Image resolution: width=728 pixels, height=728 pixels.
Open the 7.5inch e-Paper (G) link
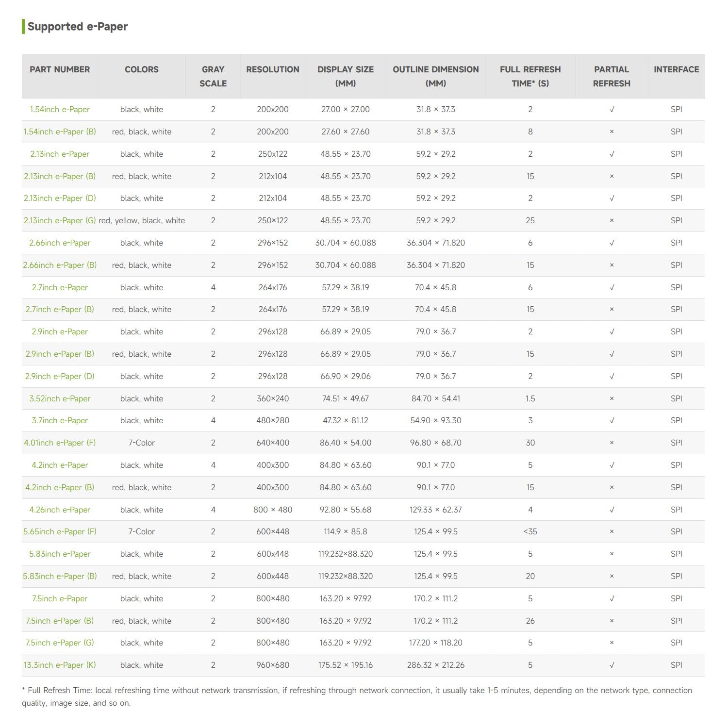click(x=60, y=643)
